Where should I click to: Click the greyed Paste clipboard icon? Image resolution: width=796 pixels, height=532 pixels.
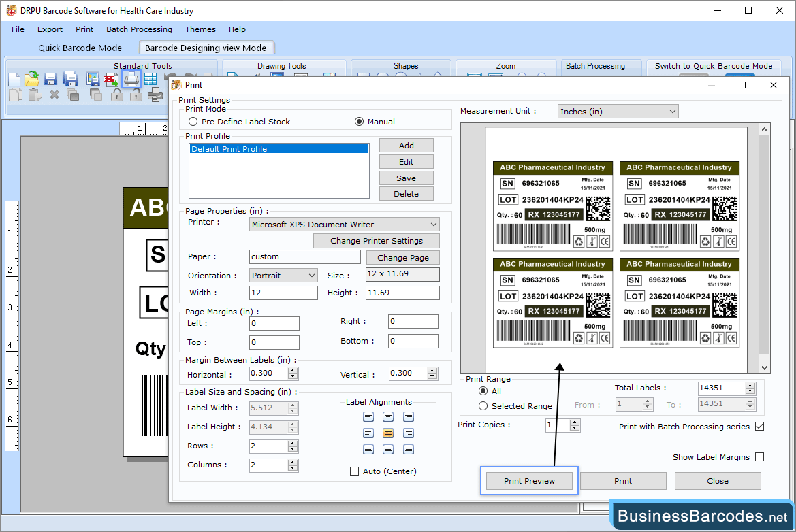(x=35, y=95)
